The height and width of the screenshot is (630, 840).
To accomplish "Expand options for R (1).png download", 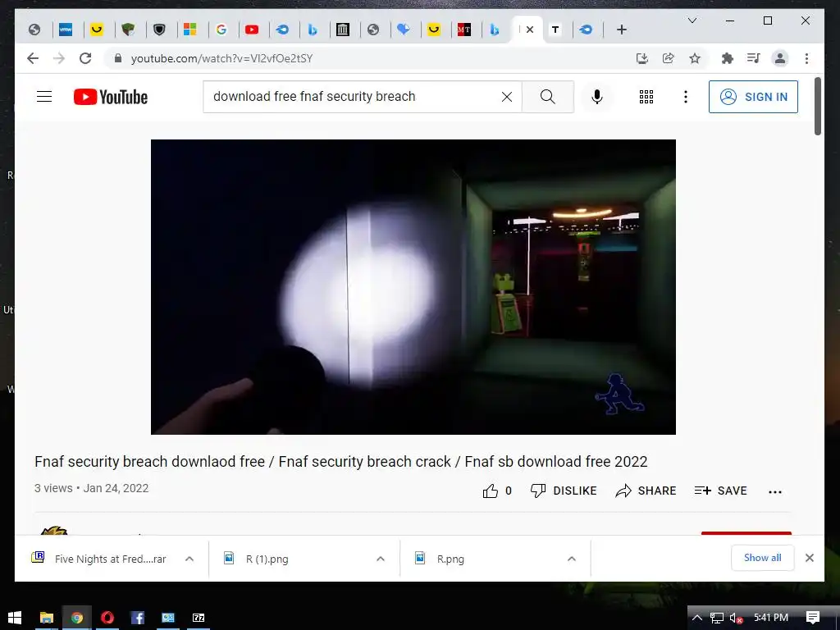I will coord(381,559).
